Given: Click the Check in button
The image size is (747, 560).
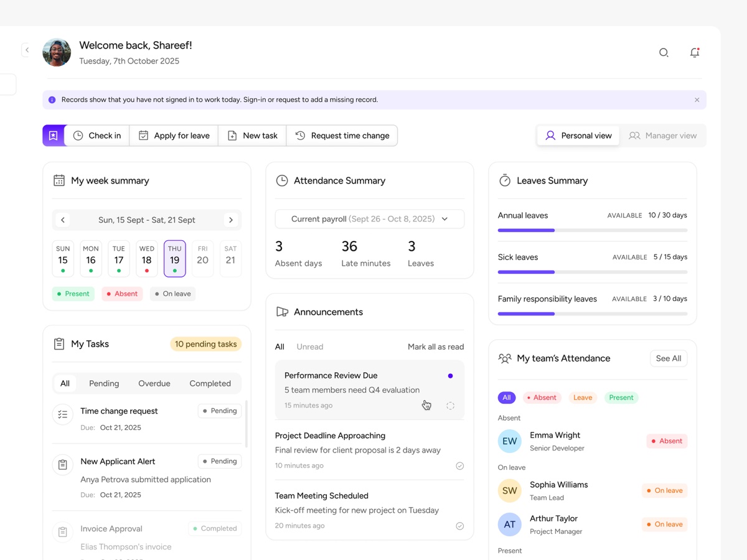Looking at the screenshot, I should (97, 136).
